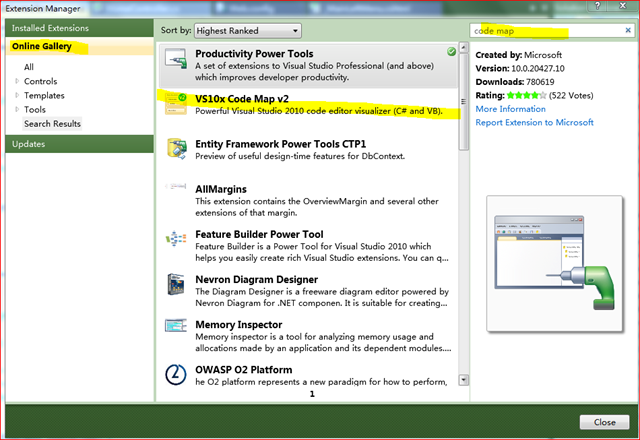Click the AllMargins extension icon

177,190
